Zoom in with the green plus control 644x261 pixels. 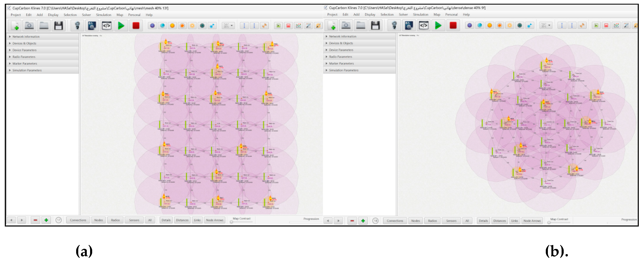click(46, 220)
